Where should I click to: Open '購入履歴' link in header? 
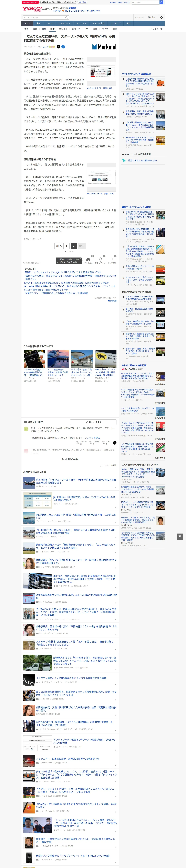coord(152,18)
